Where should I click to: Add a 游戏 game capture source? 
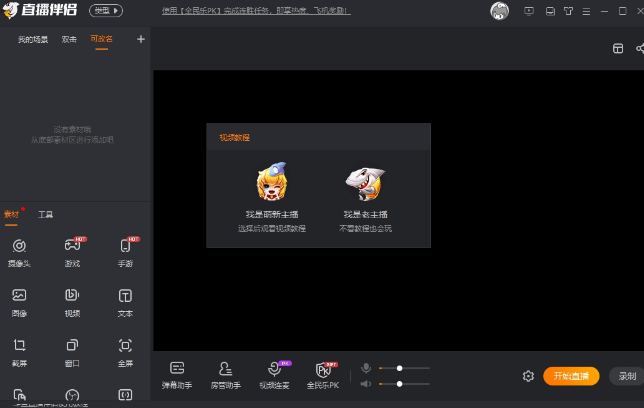(x=72, y=252)
